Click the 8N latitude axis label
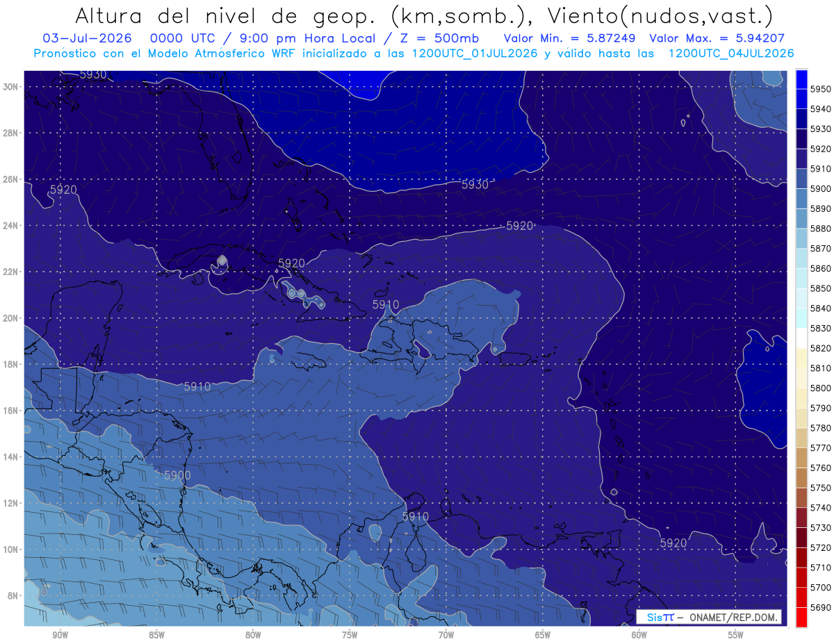The height and width of the screenshot is (644, 834). pos(13,595)
